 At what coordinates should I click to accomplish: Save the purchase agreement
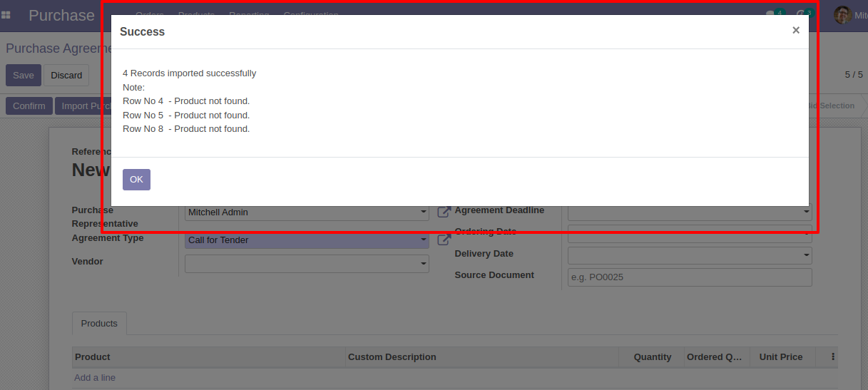(x=24, y=76)
